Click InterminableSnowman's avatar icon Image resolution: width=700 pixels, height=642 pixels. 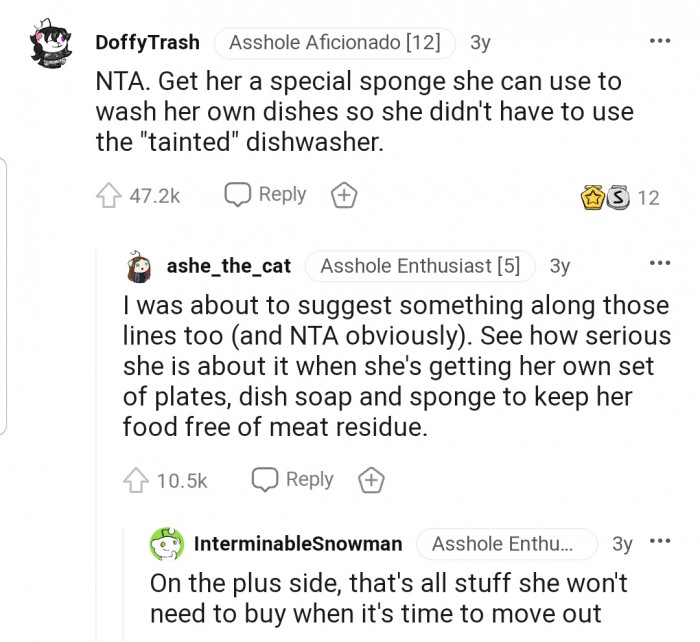coord(166,544)
